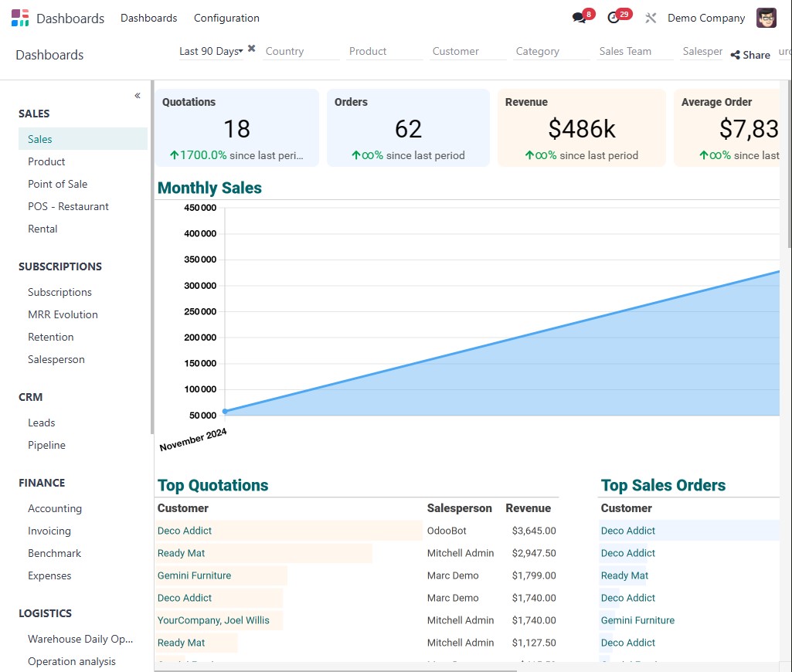This screenshot has height=672, width=792.
Task: Open Deco Addict quotation by Marc Demo
Action: point(185,598)
